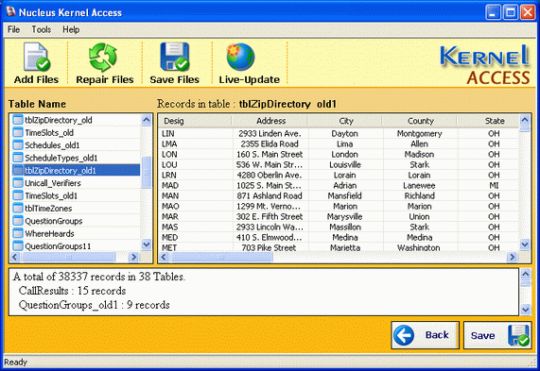Select the Unicall_Verifiers table icon
540x371 pixels.
pos(18,183)
